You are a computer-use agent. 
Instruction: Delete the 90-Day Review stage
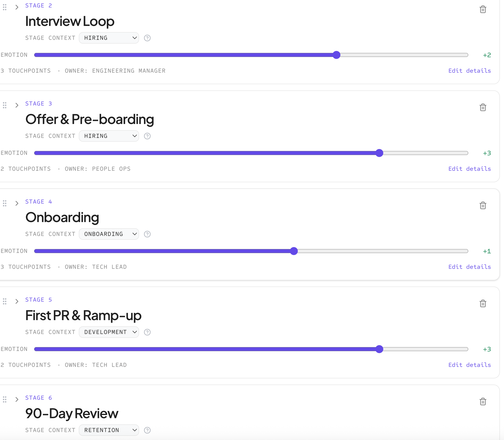[483, 401]
